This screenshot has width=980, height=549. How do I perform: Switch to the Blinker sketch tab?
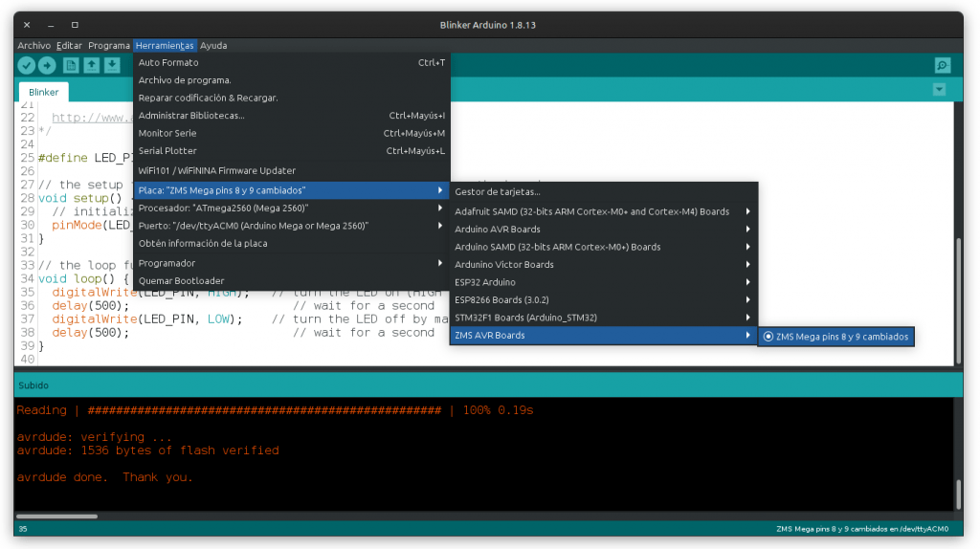pyautogui.click(x=44, y=93)
